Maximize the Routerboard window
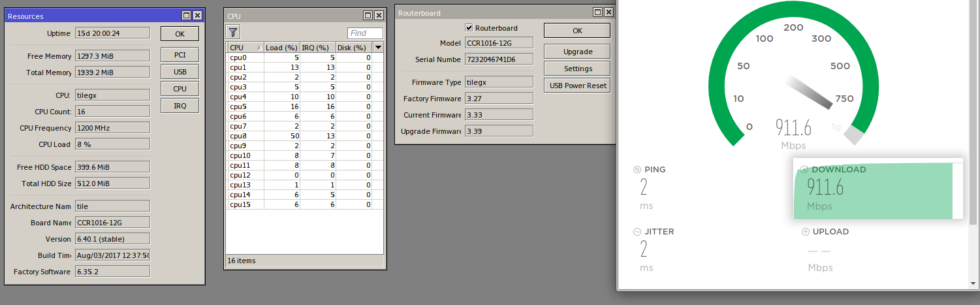The height and width of the screenshot is (305, 980). 597,12
